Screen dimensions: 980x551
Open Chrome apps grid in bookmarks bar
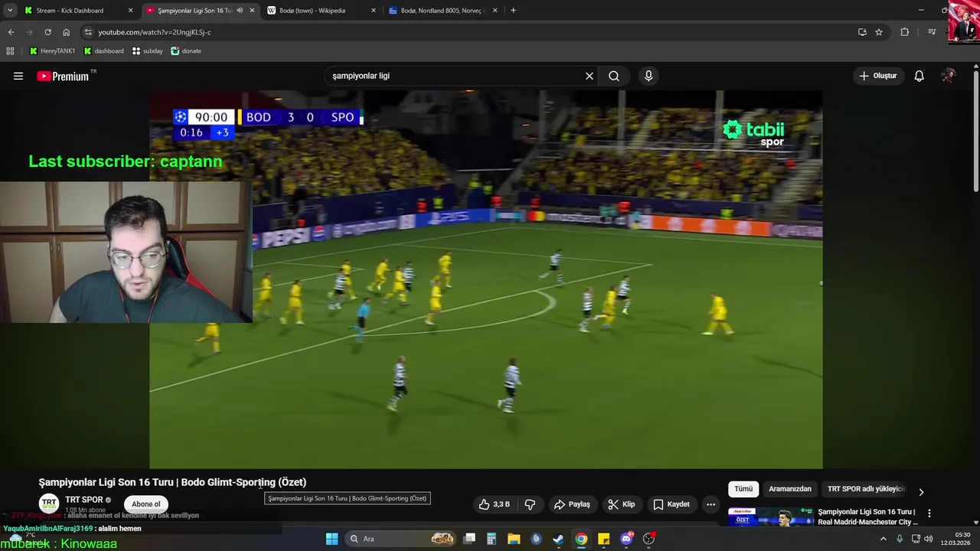[x=10, y=51]
